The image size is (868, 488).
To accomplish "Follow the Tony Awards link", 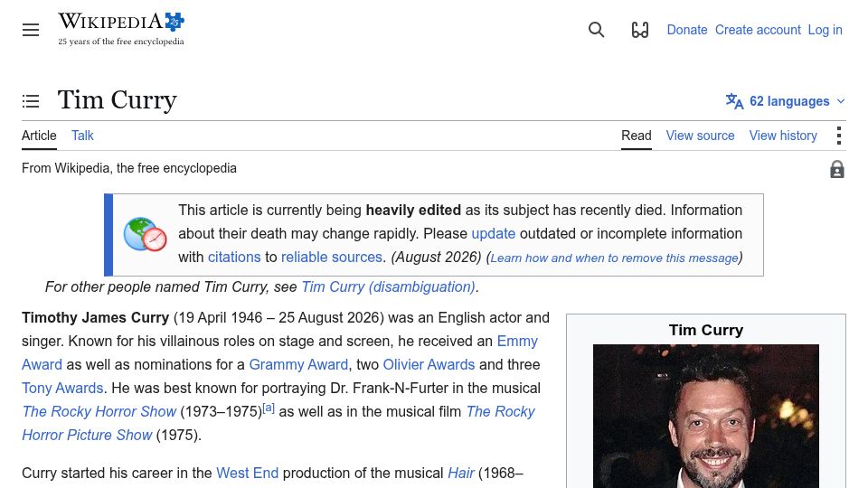I will [x=62, y=388].
